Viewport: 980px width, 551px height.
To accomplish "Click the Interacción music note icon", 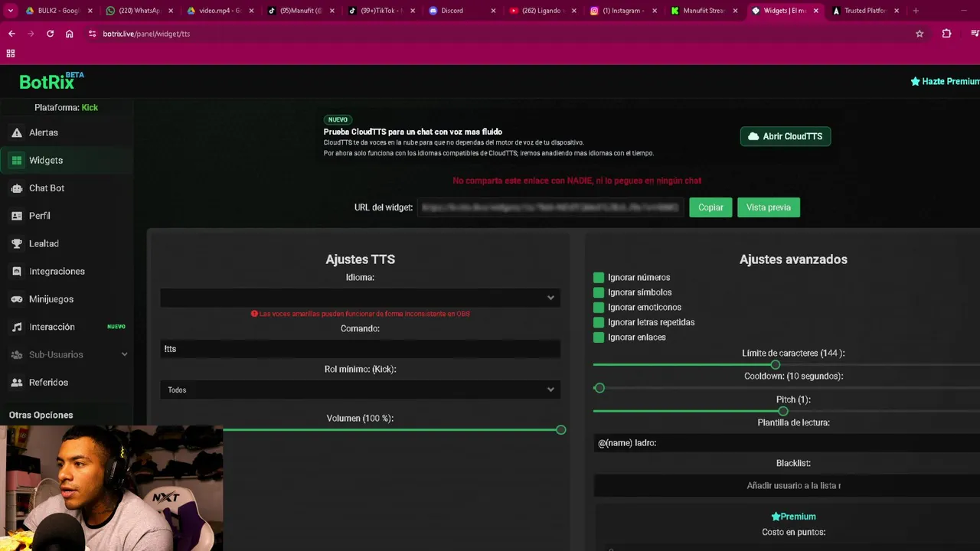I will [x=17, y=327].
